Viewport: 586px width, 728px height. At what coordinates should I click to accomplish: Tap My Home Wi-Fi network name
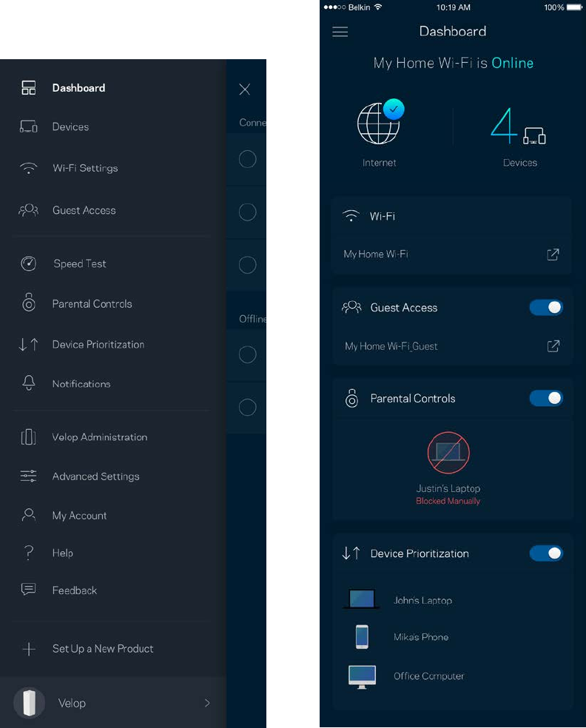coord(376,254)
